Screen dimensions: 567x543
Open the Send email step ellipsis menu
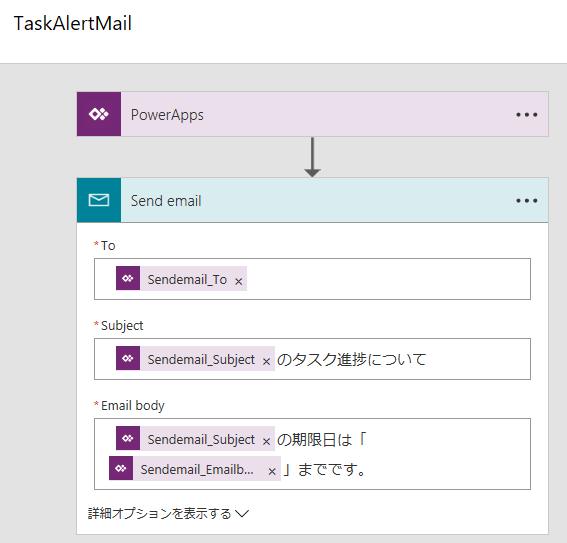pyautogui.click(x=526, y=201)
